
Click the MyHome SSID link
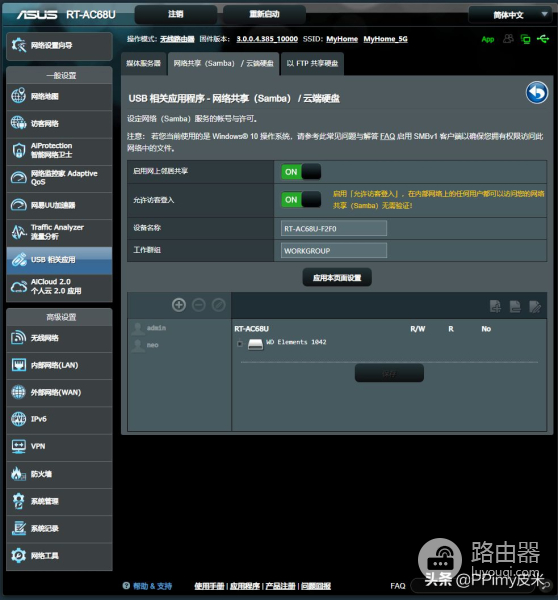342,39
